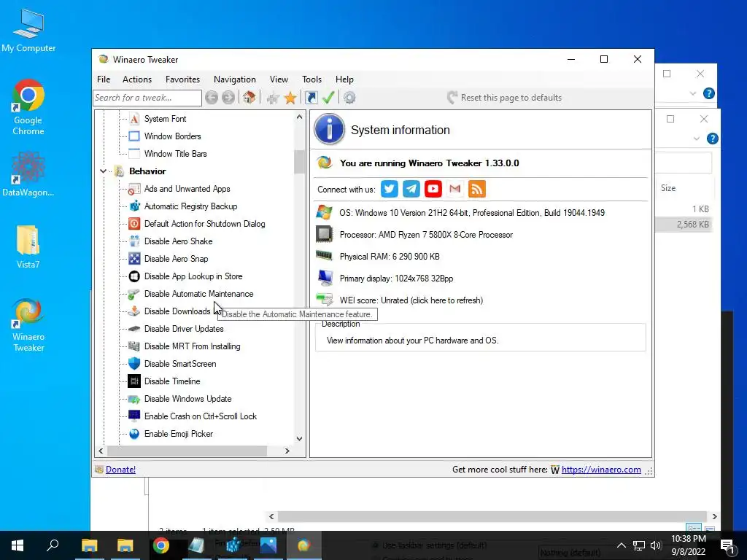Click Reset this page to defaults
The height and width of the screenshot is (560, 747).
pyautogui.click(x=505, y=98)
